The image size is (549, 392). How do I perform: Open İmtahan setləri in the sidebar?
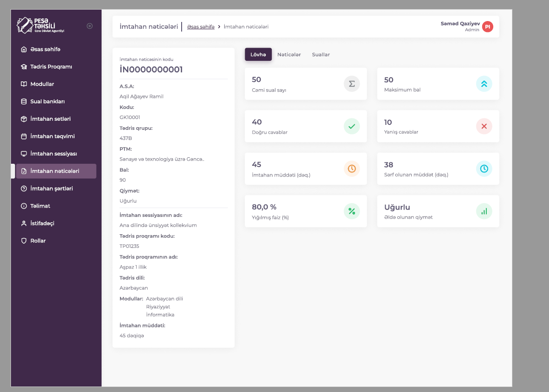point(56,119)
